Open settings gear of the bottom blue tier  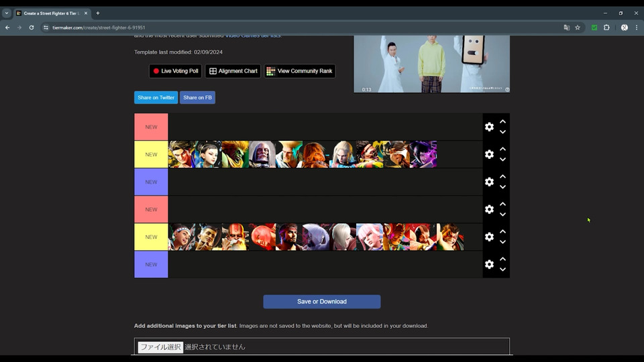pos(489,264)
